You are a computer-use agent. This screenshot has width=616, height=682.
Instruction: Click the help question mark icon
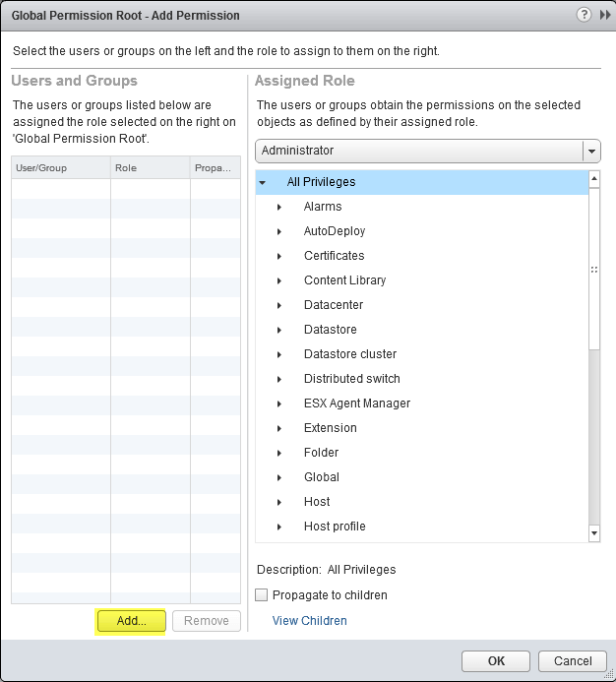[585, 16]
